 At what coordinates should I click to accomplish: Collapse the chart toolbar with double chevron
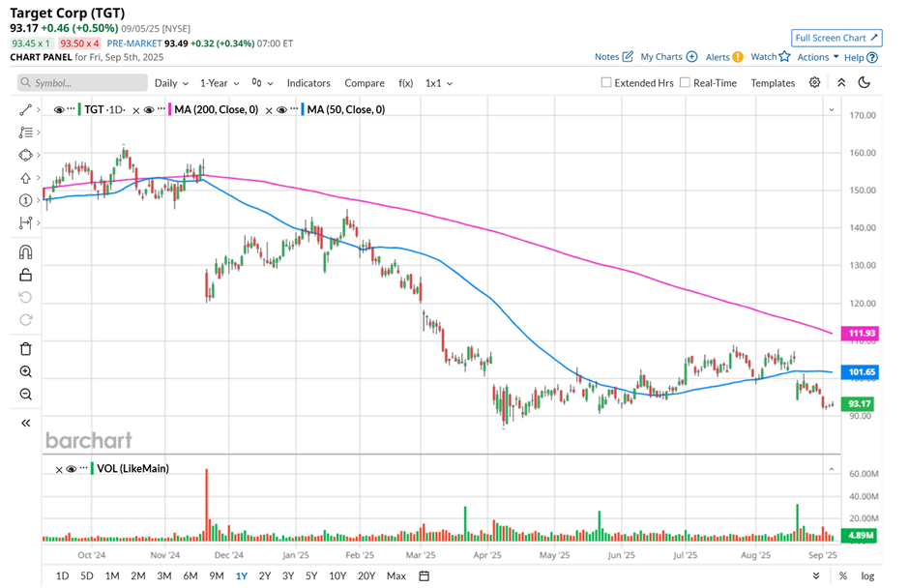coord(841,82)
